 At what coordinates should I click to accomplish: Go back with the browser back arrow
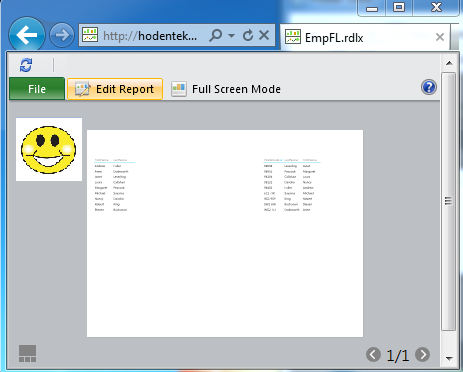coord(27,35)
